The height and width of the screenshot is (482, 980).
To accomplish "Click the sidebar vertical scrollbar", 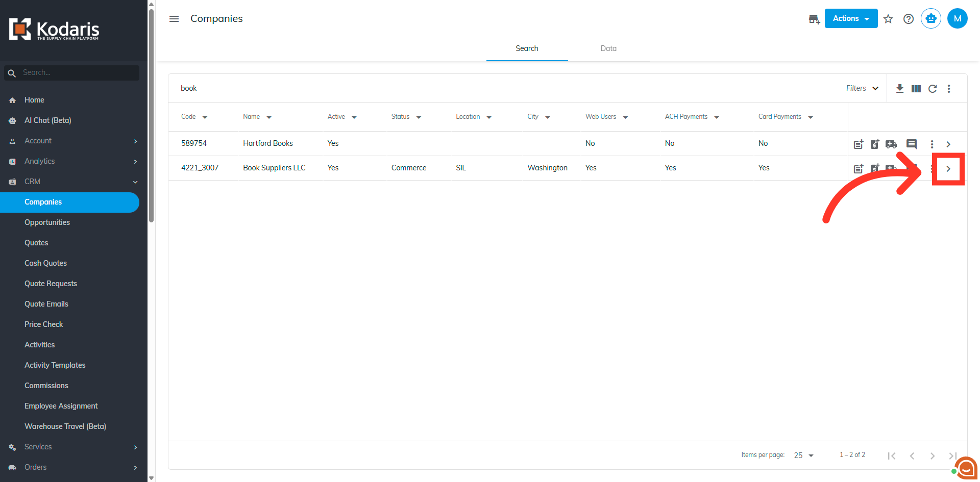I will (x=151, y=116).
